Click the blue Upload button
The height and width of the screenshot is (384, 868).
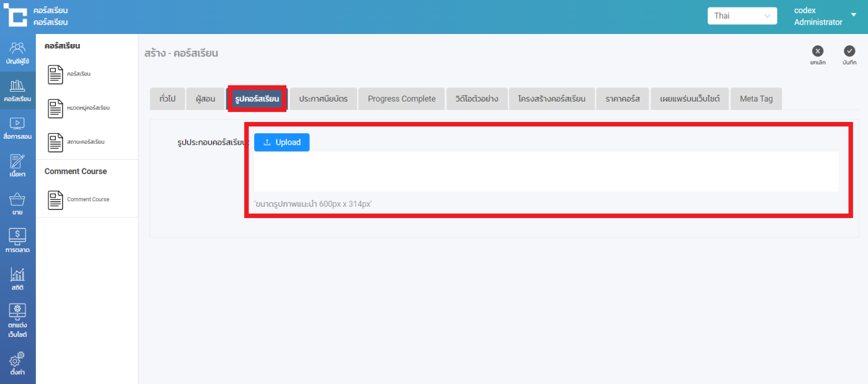[281, 142]
